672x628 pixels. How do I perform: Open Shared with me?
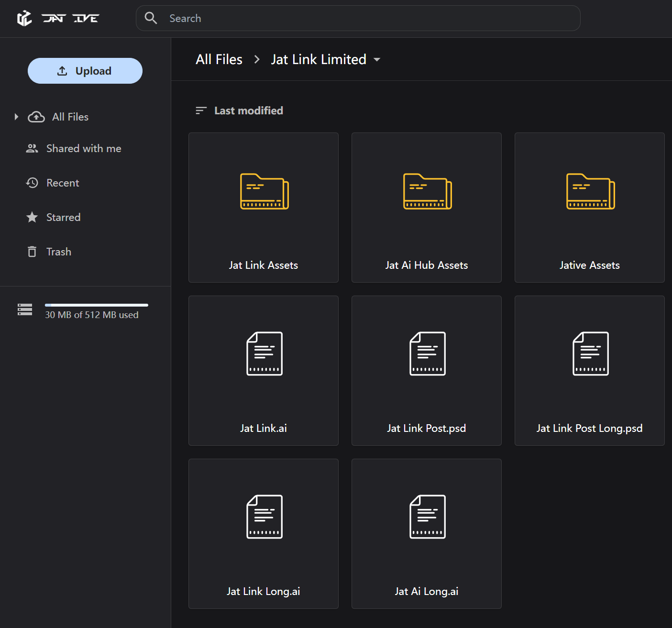84,148
